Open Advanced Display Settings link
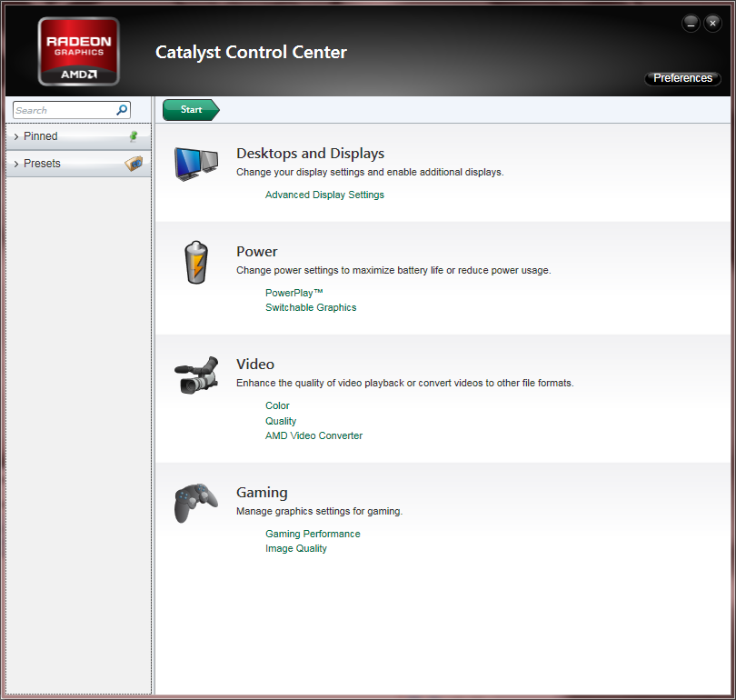 [x=324, y=195]
